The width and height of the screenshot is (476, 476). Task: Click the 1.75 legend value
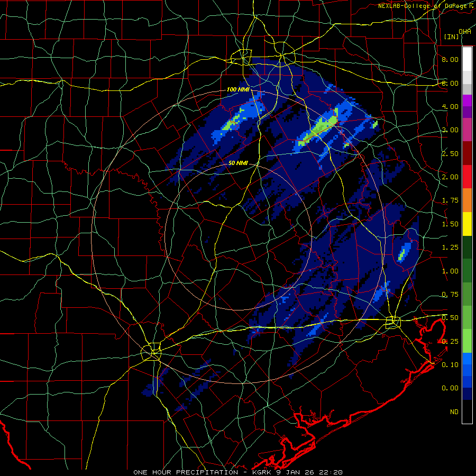450,200
